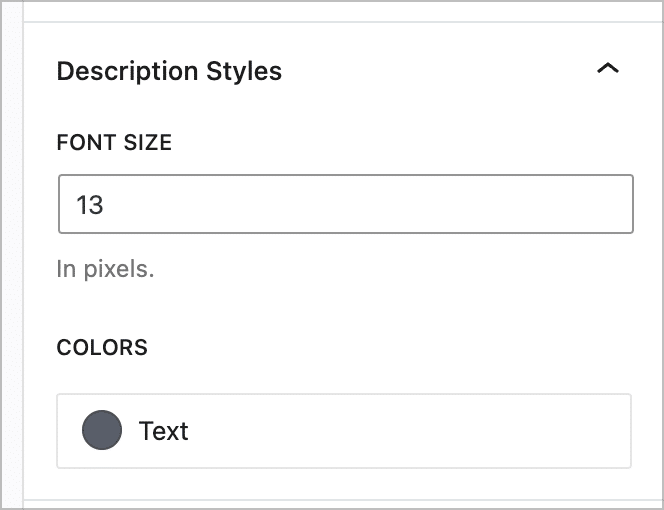Collapse the Description Styles panel chevron
The height and width of the screenshot is (510, 664).
[x=607, y=70]
